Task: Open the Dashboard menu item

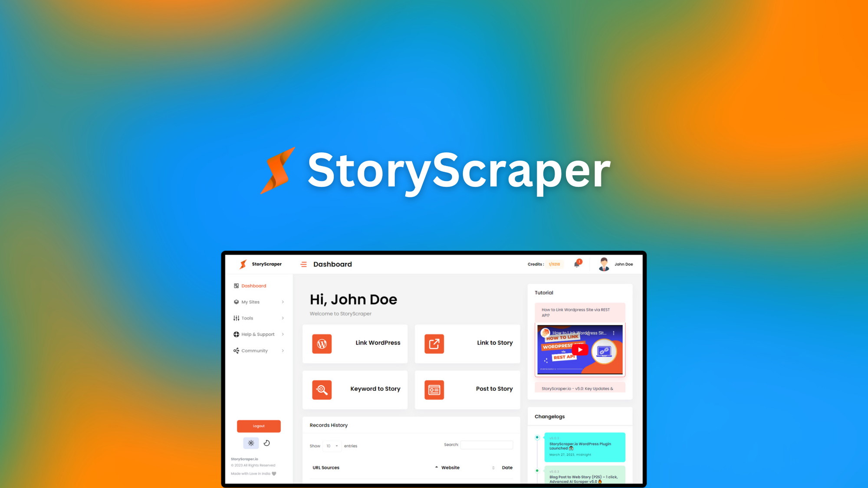Action: (253, 285)
